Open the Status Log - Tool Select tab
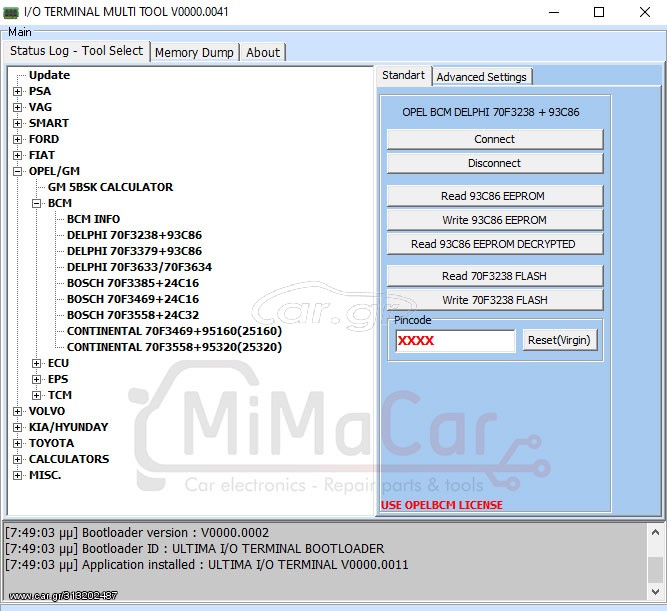The image size is (667, 611). pyautogui.click(x=77, y=51)
